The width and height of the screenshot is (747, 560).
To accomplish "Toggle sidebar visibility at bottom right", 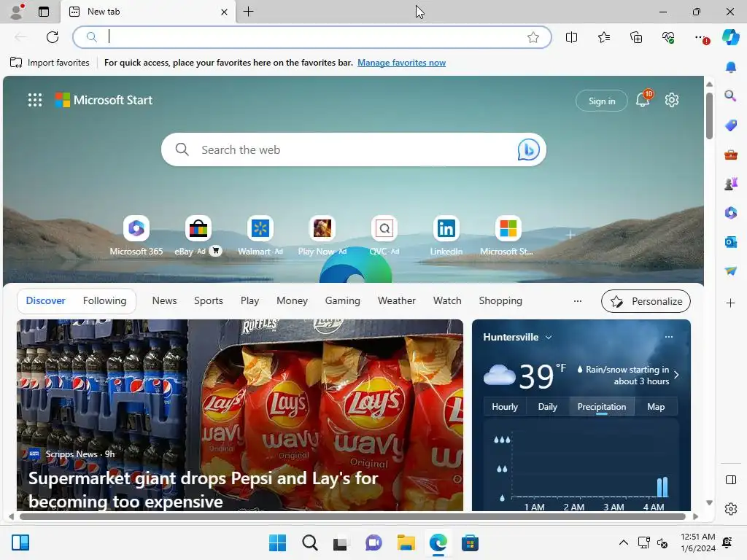I will [731, 480].
